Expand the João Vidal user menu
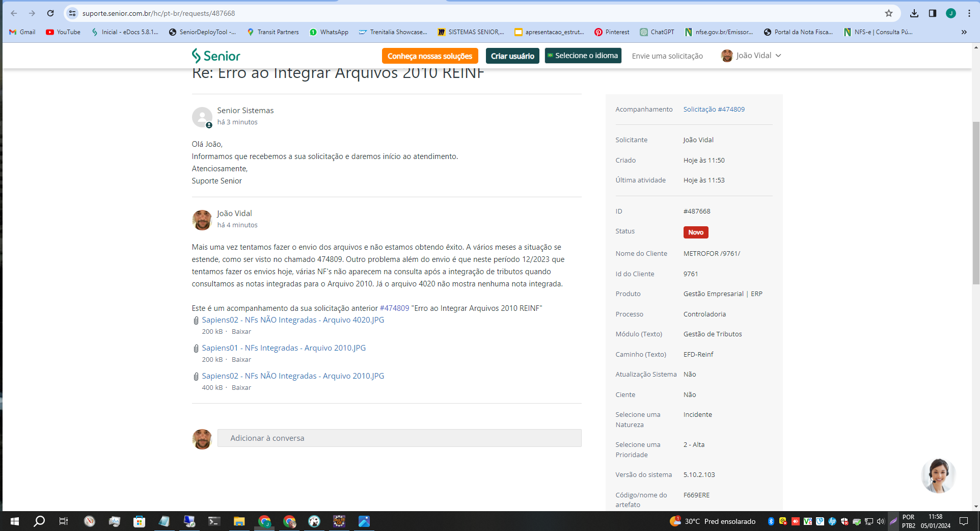The image size is (980, 531). coord(751,56)
